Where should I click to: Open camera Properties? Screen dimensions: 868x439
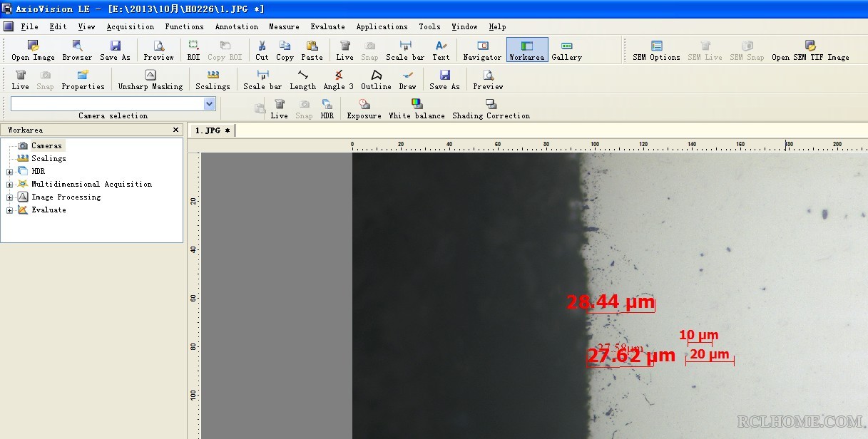click(x=83, y=79)
